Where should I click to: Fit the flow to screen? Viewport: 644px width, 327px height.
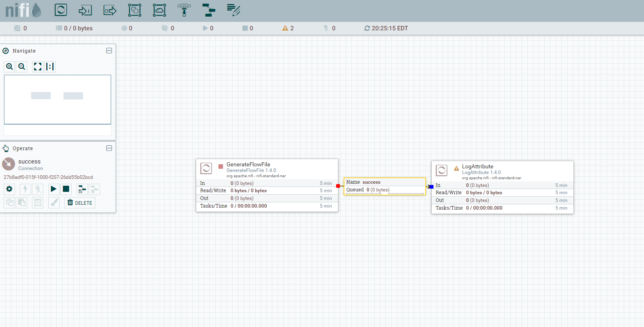click(x=38, y=66)
